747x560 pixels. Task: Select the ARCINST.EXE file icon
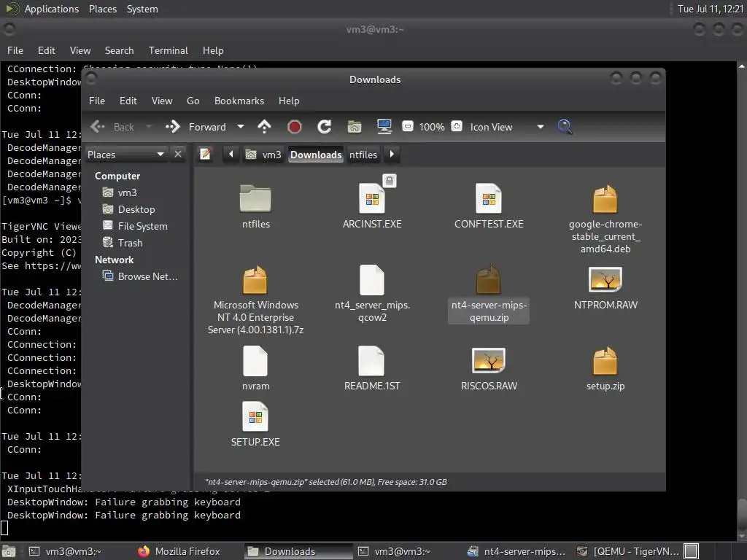pos(372,198)
